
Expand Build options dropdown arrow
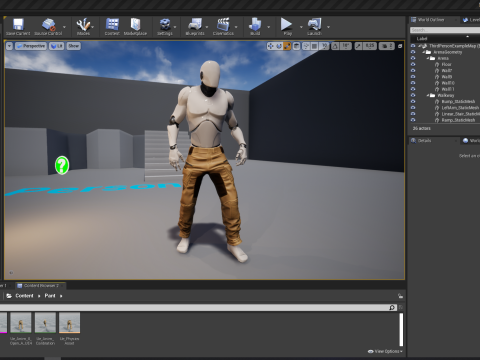tap(269, 27)
